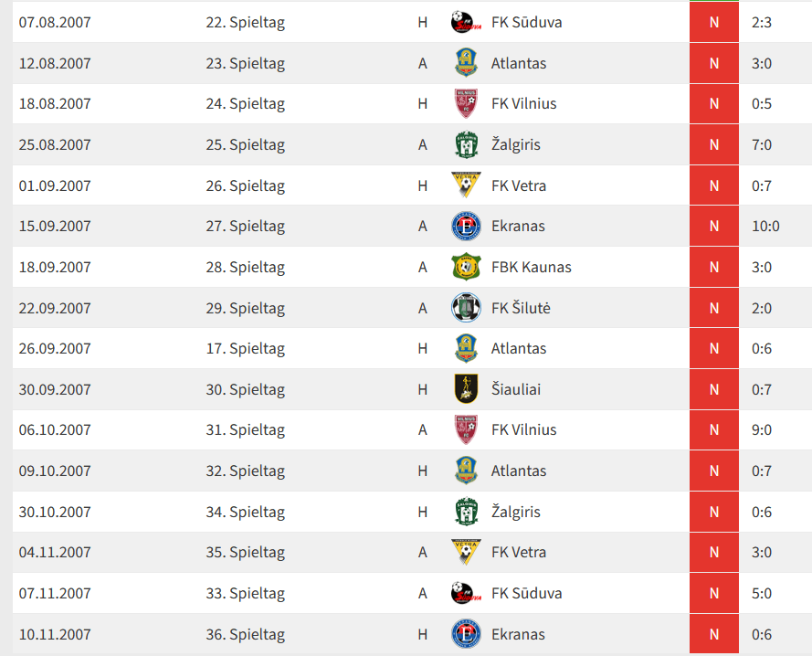Click Atlantas crest in 23. Spieltag row

[x=466, y=63]
